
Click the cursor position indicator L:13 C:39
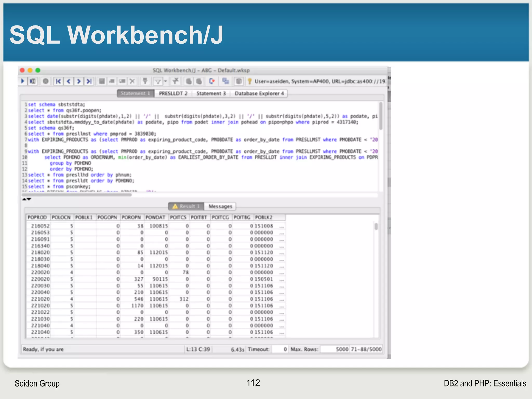(198, 349)
